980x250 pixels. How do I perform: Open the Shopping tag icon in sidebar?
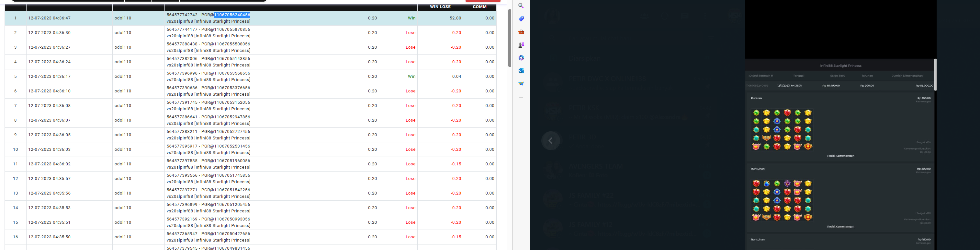tap(521, 19)
